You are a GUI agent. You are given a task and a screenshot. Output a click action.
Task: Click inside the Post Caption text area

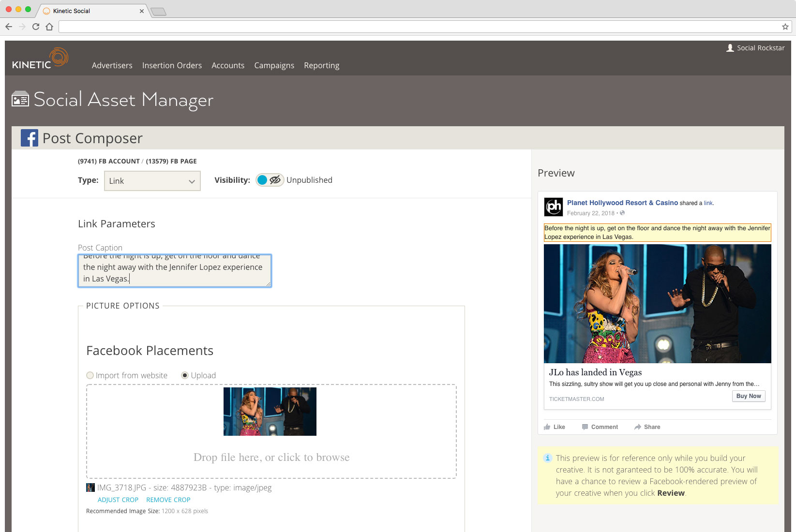175,271
